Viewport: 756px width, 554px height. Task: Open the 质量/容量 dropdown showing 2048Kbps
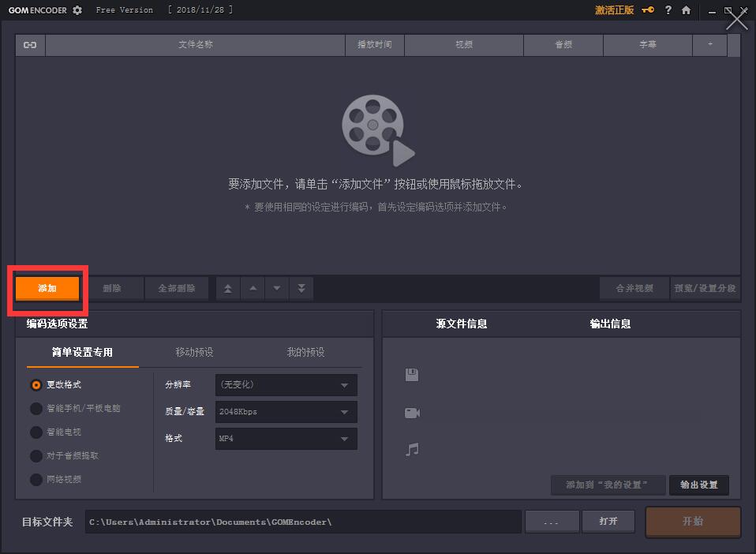coord(286,411)
